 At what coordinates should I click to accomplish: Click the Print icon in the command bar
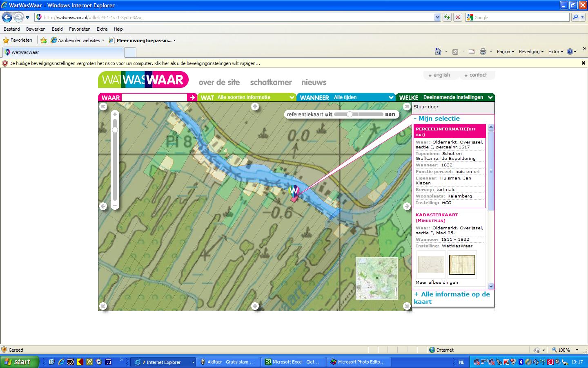click(x=483, y=52)
